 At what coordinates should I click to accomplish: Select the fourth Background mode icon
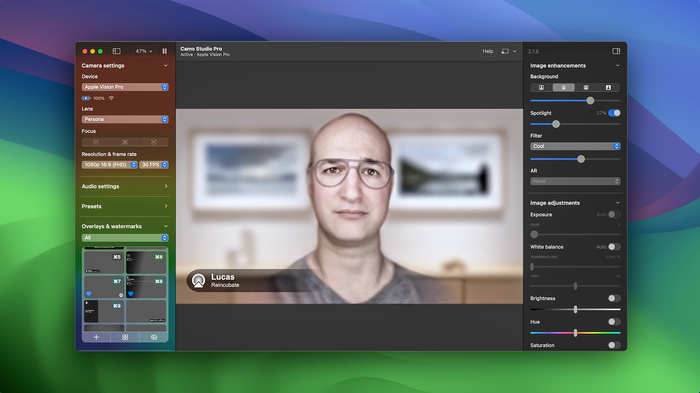pos(608,88)
